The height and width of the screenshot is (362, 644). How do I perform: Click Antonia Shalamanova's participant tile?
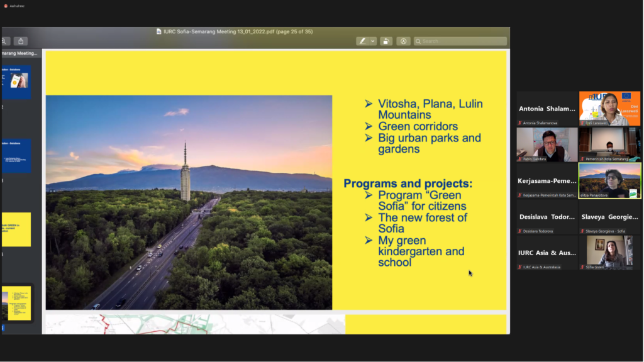pyautogui.click(x=547, y=109)
